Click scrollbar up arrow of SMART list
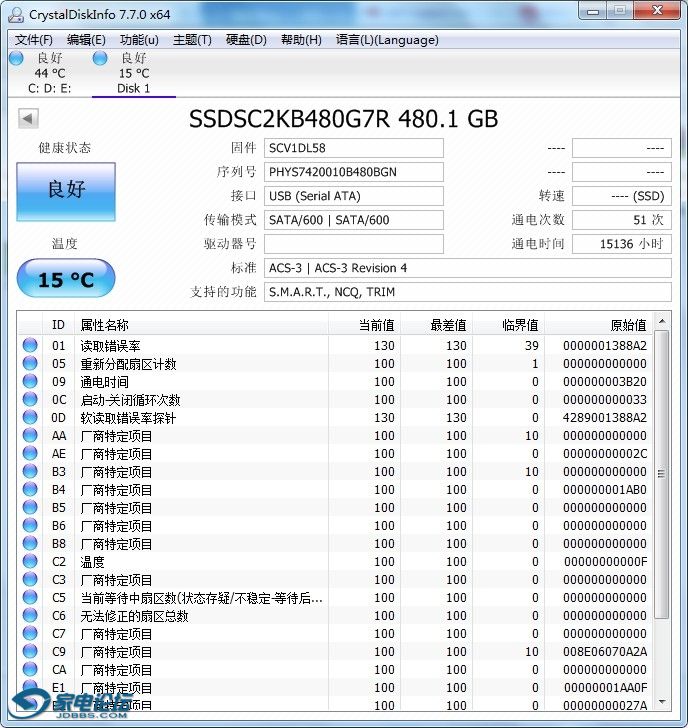Image resolution: width=688 pixels, height=728 pixels. [x=662, y=322]
